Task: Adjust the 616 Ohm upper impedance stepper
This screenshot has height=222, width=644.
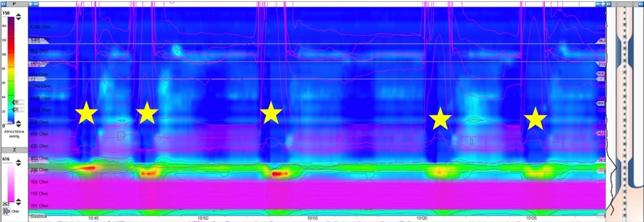Action: [x=19, y=163]
